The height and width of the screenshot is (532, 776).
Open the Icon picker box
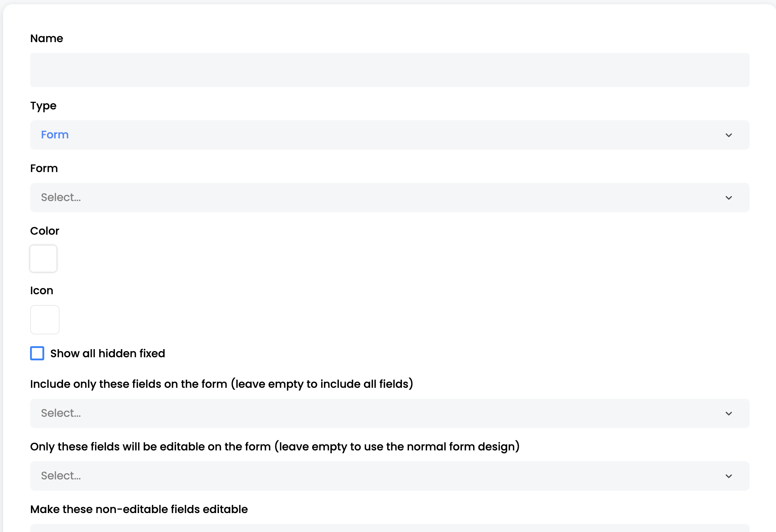tap(45, 320)
